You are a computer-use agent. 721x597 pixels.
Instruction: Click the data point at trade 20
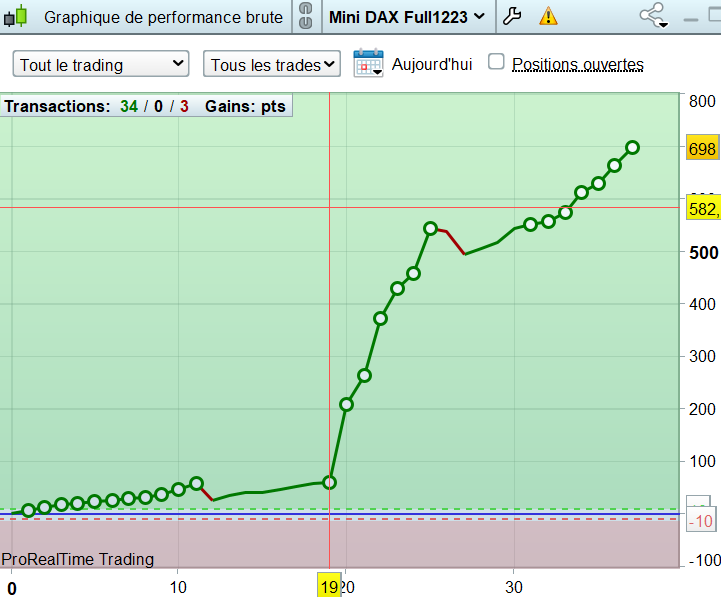tap(346, 405)
